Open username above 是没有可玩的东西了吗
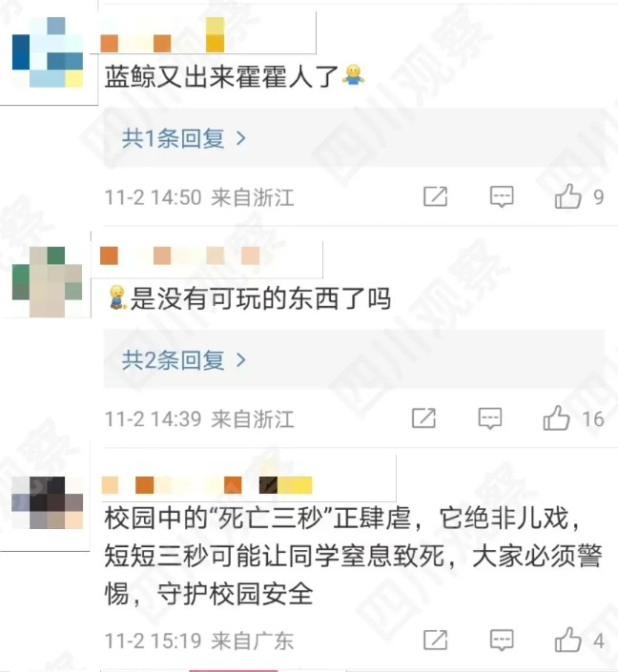The image size is (618, 672). coord(179,256)
